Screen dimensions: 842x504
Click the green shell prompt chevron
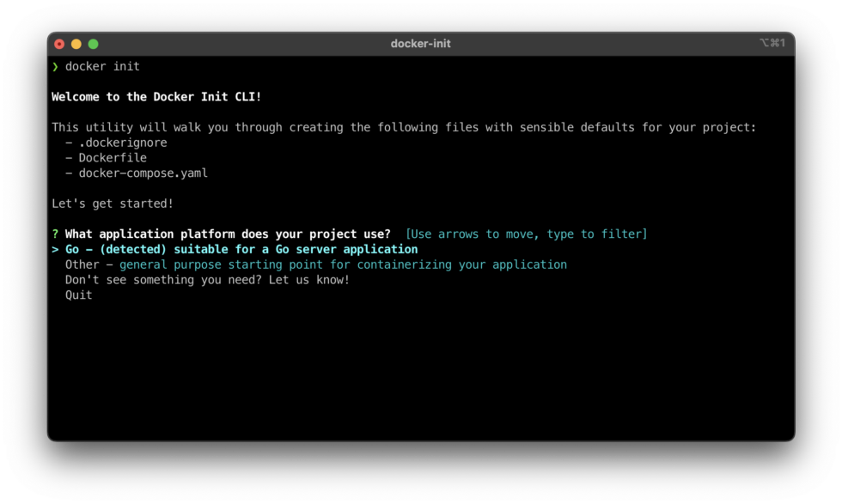(x=55, y=66)
